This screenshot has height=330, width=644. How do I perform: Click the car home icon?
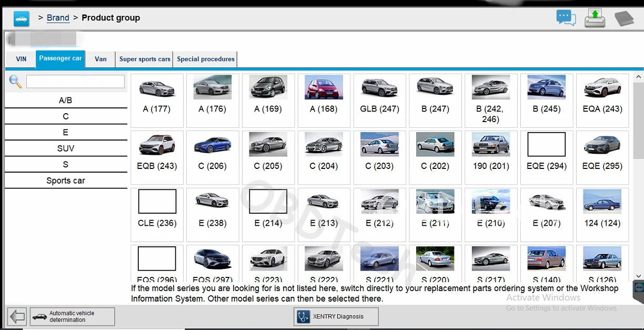click(x=22, y=18)
